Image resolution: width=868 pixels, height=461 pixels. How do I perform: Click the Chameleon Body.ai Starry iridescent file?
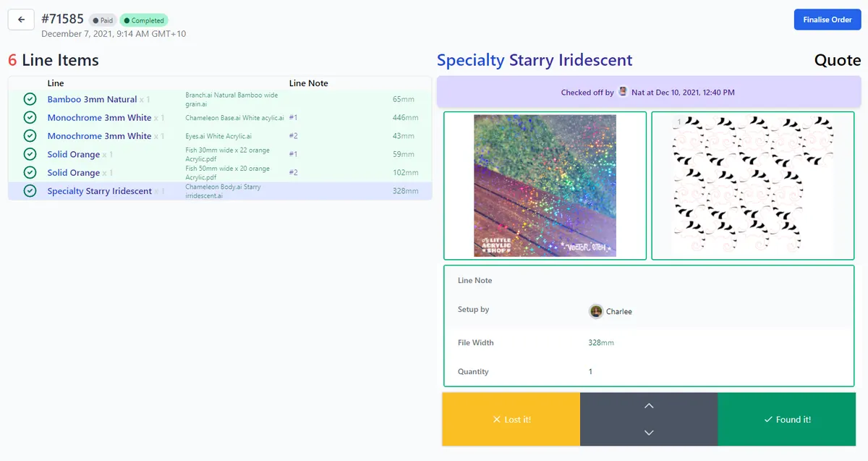point(223,191)
